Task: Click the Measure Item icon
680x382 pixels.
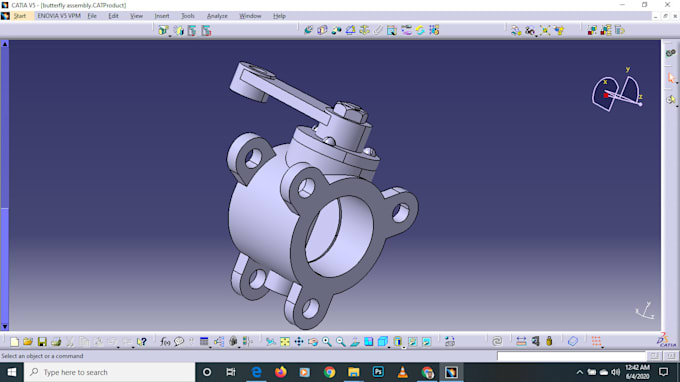Action: coord(536,342)
